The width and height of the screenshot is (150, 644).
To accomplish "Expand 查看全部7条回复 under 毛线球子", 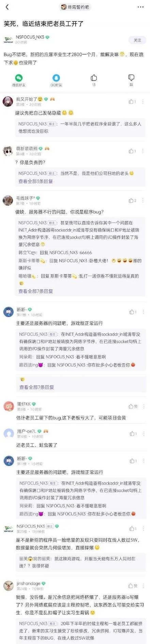I will 35,291.
